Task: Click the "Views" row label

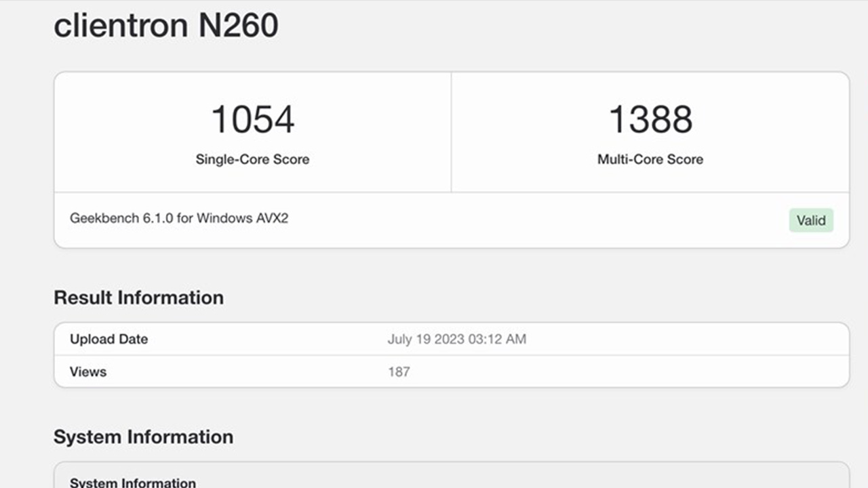Action: point(88,371)
